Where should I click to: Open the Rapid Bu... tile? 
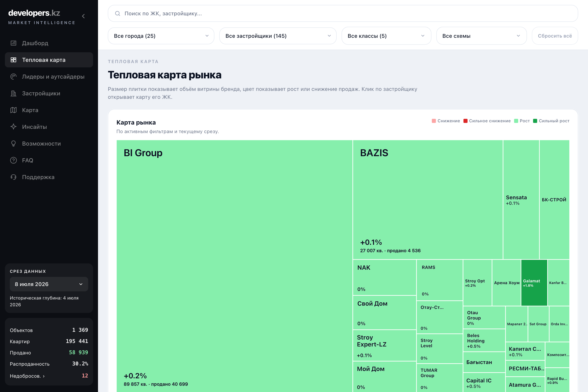(557, 380)
